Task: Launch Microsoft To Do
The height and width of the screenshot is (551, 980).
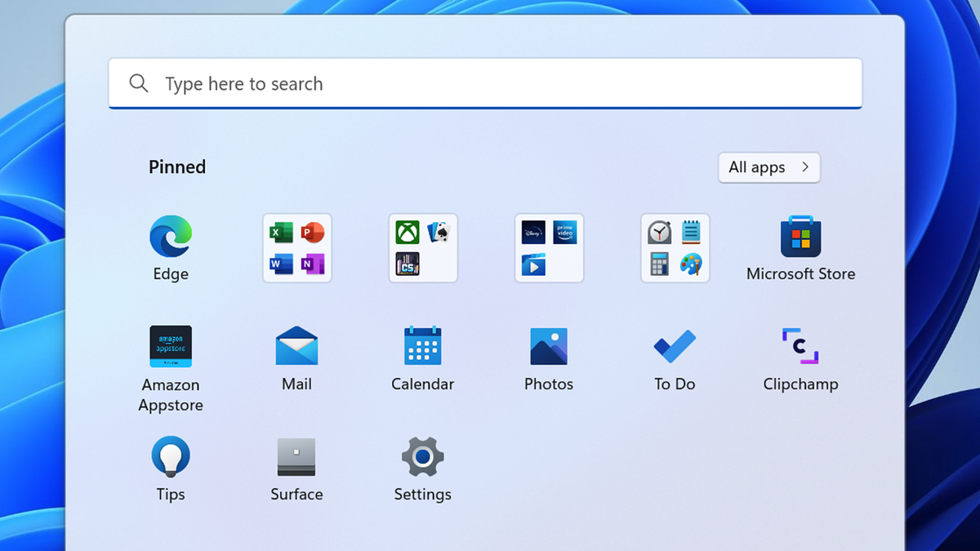Action: [x=675, y=347]
